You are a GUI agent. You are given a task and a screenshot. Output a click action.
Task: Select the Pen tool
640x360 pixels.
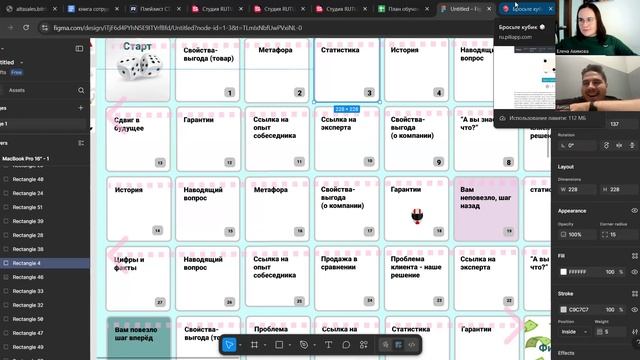304,345
